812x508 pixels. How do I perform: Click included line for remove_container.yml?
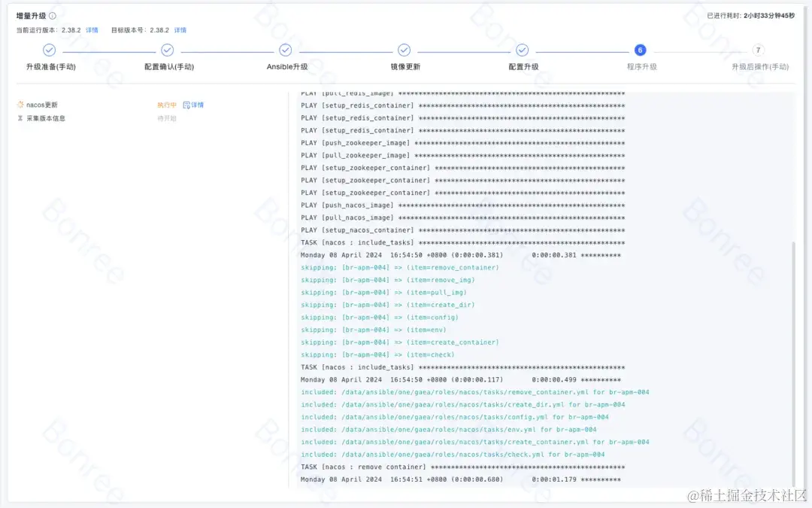475,392
